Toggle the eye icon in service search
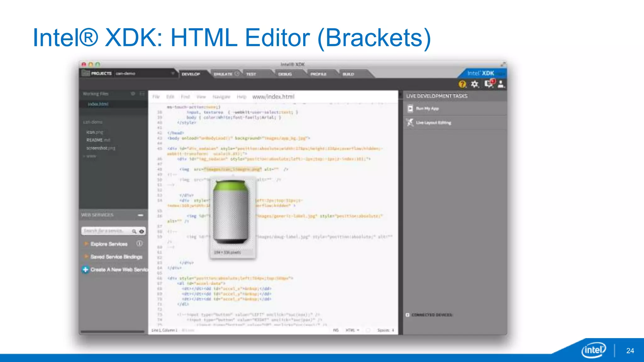The width and height of the screenshot is (644, 362). coord(142,231)
